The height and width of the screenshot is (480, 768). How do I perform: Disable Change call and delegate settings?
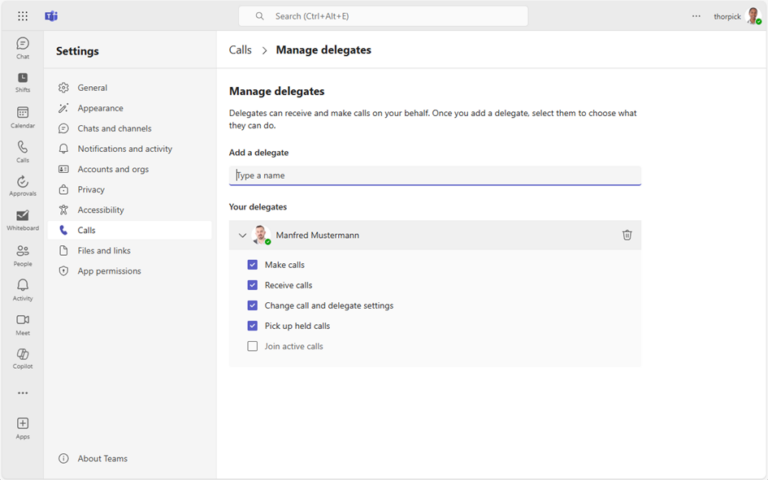[x=253, y=306]
